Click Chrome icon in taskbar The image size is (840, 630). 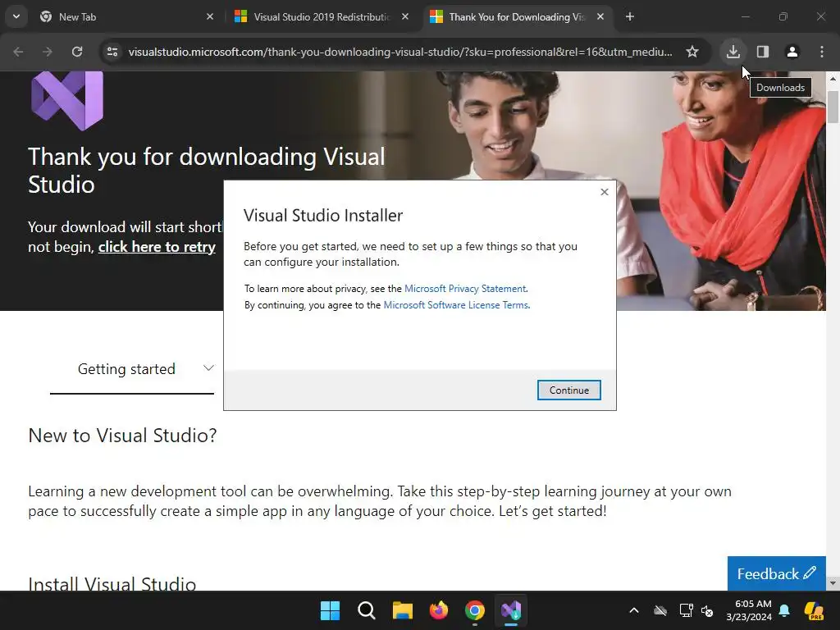click(x=475, y=610)
